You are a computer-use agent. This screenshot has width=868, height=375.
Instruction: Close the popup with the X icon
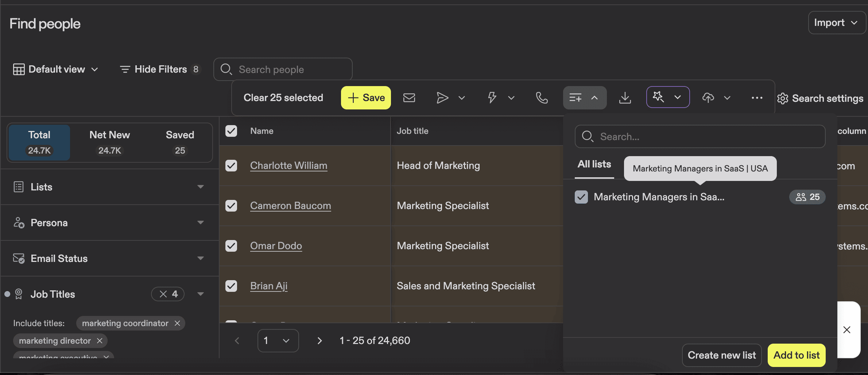click(847, 330)
